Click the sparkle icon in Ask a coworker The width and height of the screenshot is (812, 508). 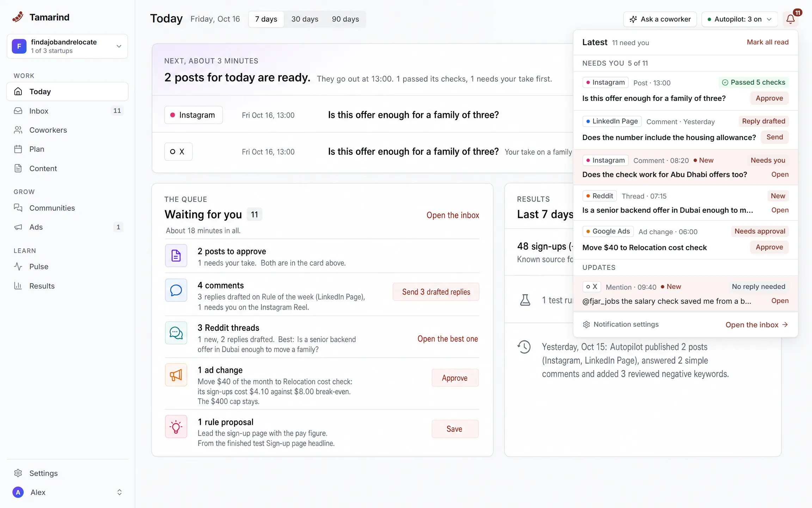point(633,19)
